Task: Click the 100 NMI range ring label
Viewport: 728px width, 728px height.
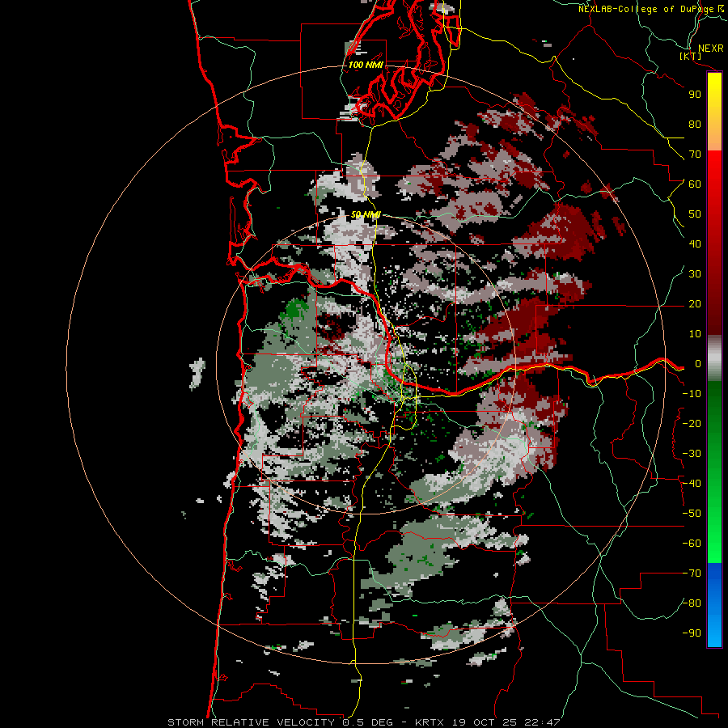Action: click(x=366, y=65)
